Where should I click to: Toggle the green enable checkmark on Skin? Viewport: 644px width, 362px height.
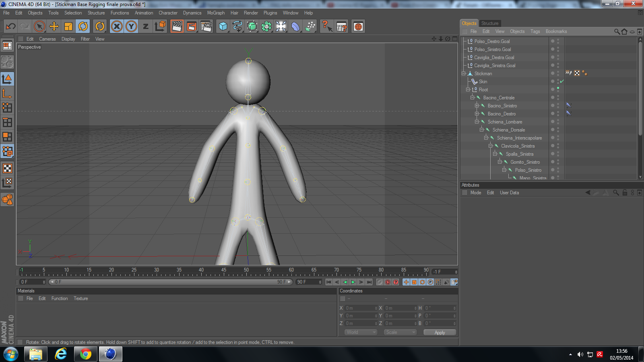562,81
